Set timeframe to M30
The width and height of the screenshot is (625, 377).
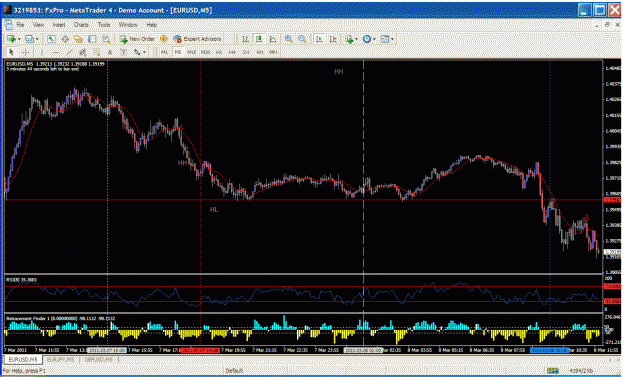pyautogui.click(x=205, y=52)
